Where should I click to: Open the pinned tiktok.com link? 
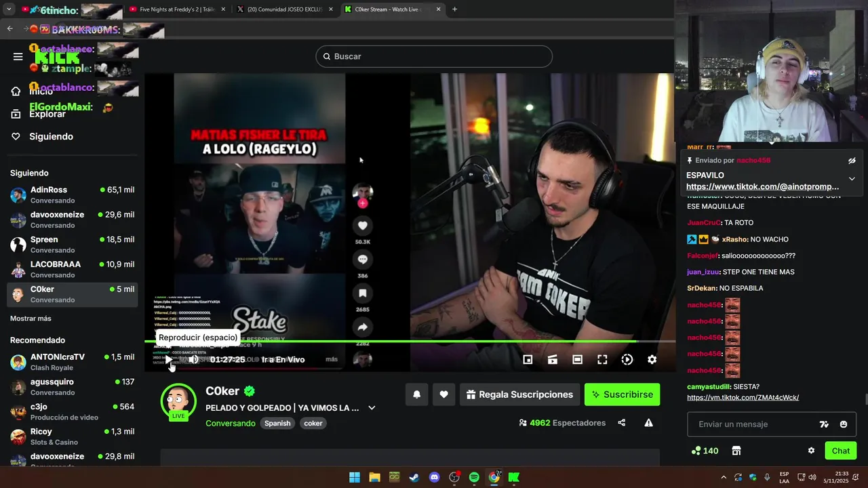pyautogui.click(x=762, y=186)
